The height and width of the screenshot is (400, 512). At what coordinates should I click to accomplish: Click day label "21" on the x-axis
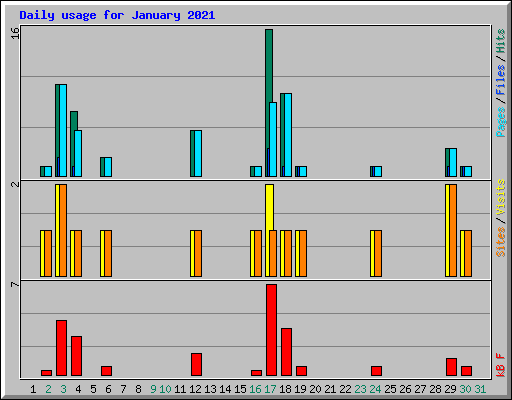[x=330, y=389]
